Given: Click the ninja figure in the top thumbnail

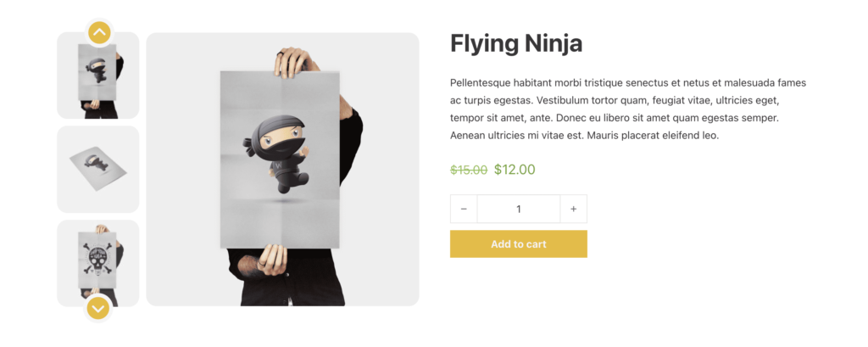Looking at the screenshot, I should click(x=97, y=71).
